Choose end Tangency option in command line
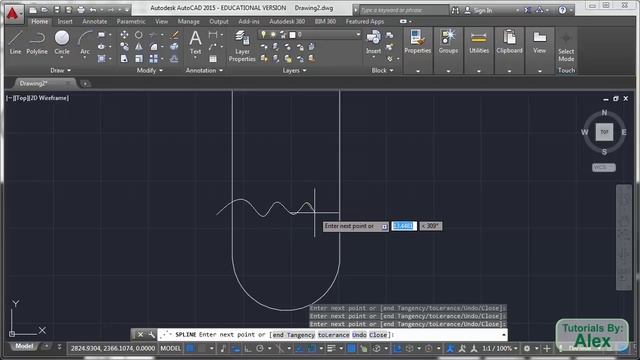Image resolution: width=640 pixels, height=360 pixels. click(293, 335)
